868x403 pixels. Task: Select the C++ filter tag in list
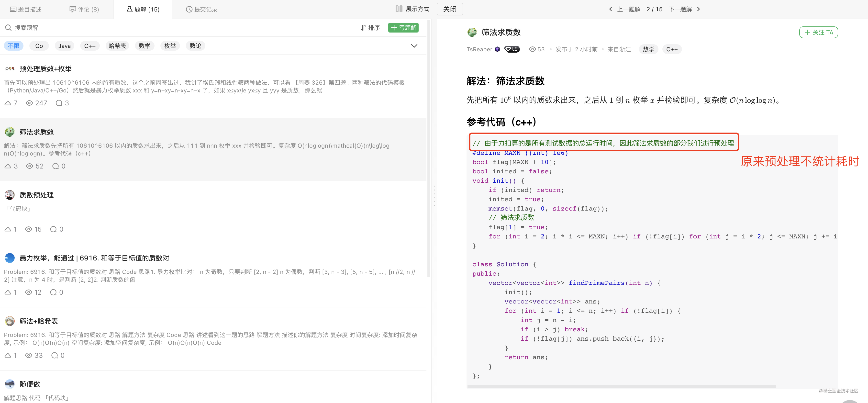pyautogui.click(x=90, y=46)
